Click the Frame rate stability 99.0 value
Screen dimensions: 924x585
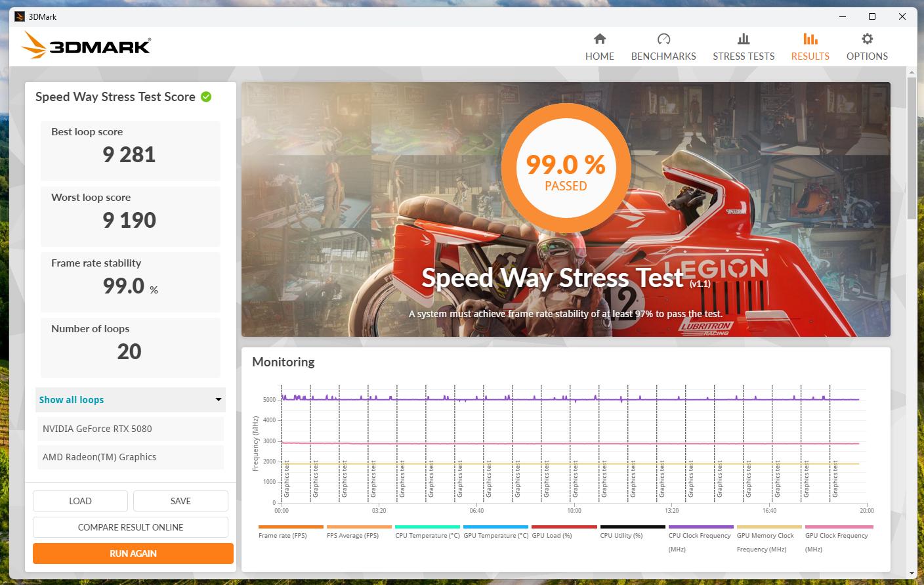(x=123, y=286)
